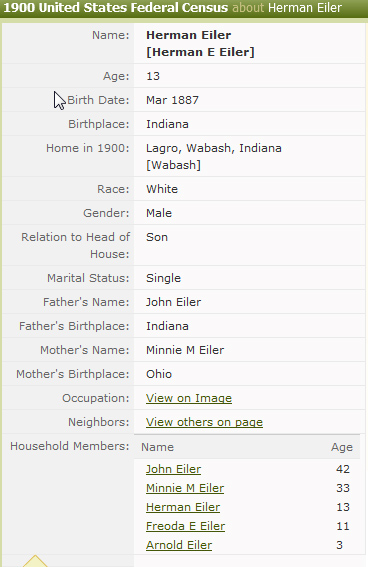Click the Lagro, Wabash, Indiana home value
Viewport: 368px width, 567px height.
coord(213,148)
